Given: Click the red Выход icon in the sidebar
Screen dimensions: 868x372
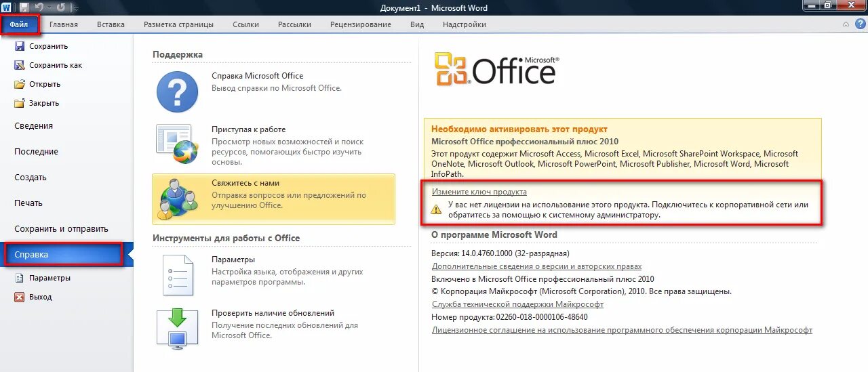Looking at the screenshot, I should [19, 297].
